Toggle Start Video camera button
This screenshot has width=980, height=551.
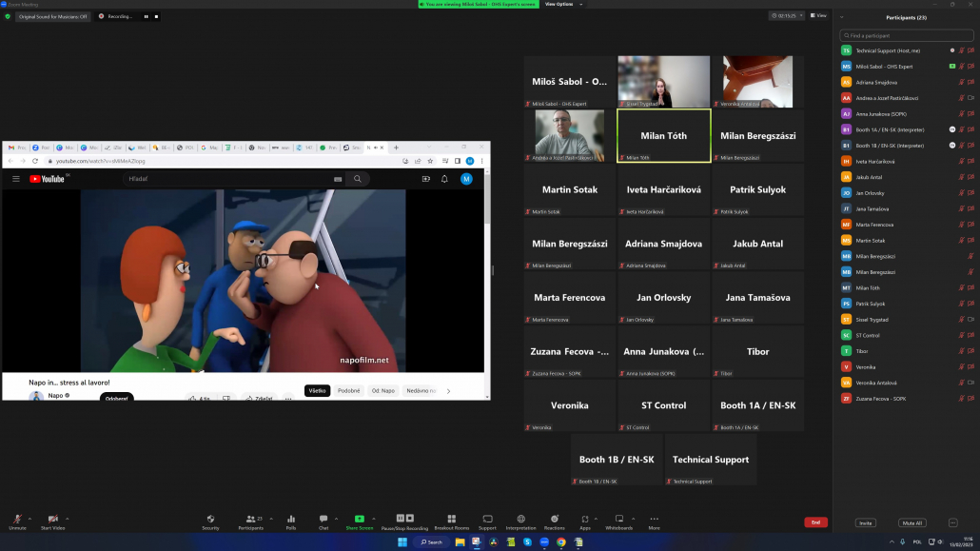52,520
